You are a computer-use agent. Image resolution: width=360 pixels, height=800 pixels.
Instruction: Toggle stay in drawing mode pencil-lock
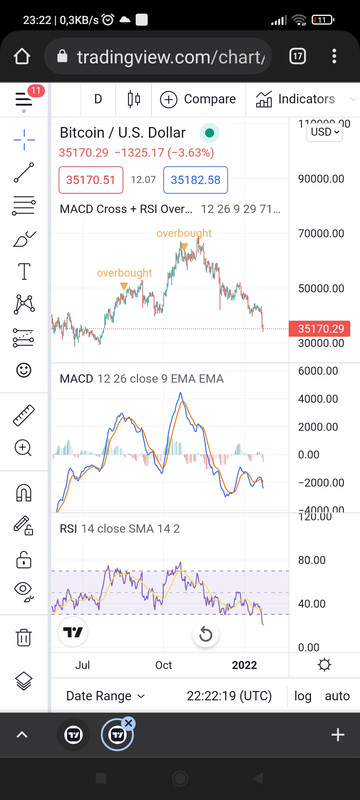click(24, 526)
